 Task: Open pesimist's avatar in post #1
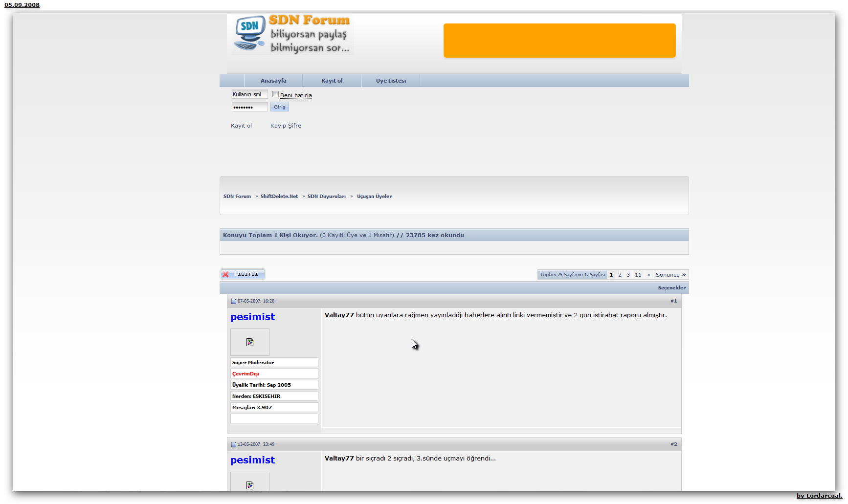tap(250, 342)
